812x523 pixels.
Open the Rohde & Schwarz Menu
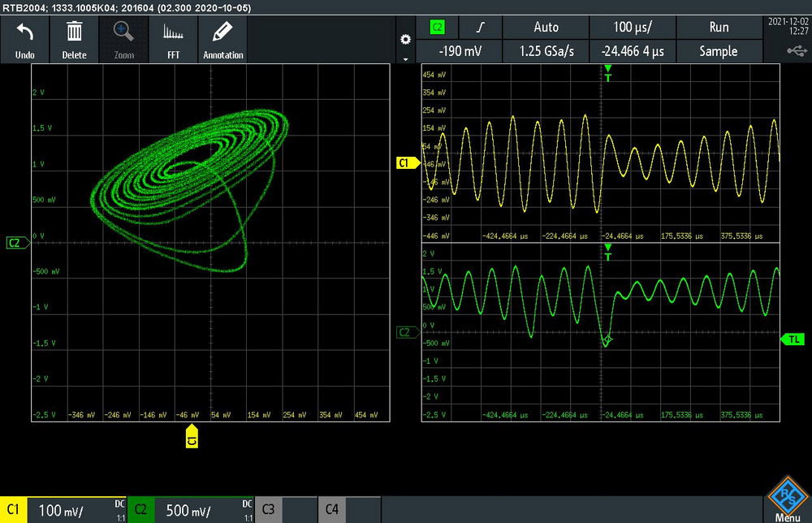tap(788, 499)
